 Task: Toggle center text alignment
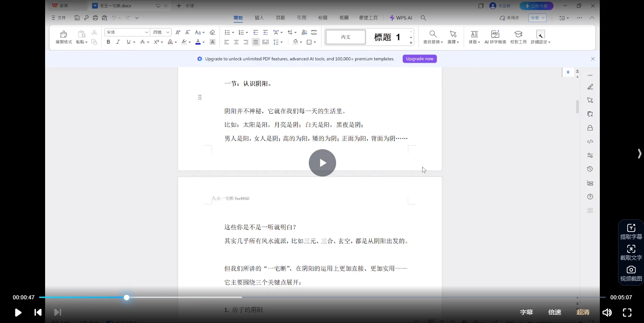tap(236, 42)
